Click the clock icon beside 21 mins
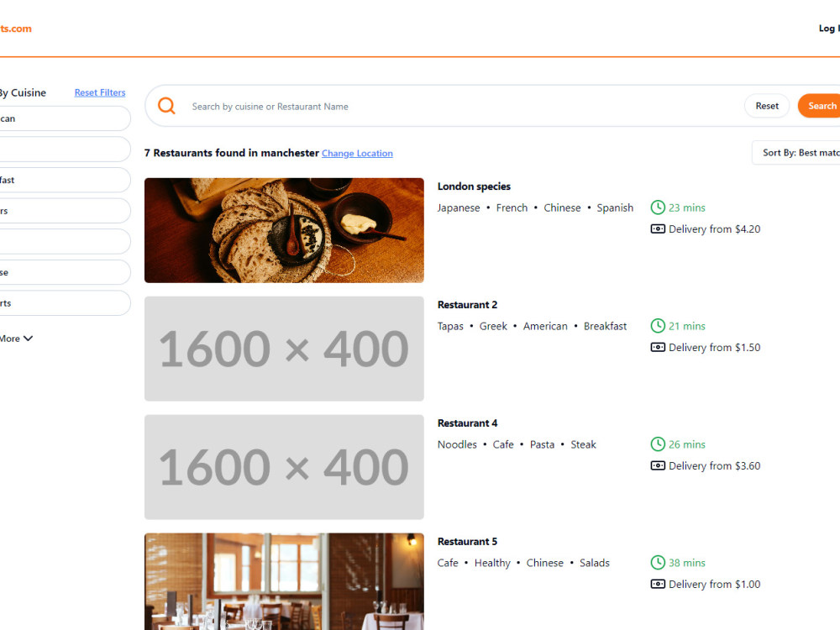The image size is (840, 630). [658, 326]
